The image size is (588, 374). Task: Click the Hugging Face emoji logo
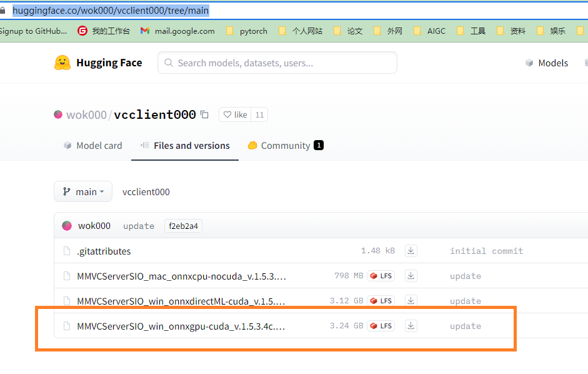62,63
